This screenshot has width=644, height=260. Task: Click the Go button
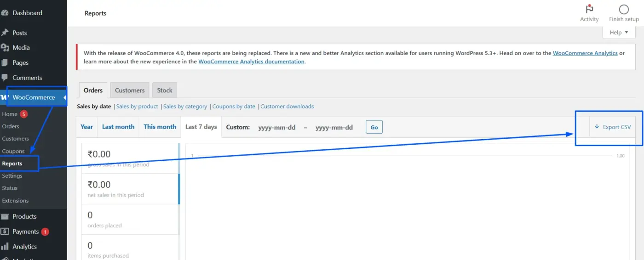click(374, 127)
